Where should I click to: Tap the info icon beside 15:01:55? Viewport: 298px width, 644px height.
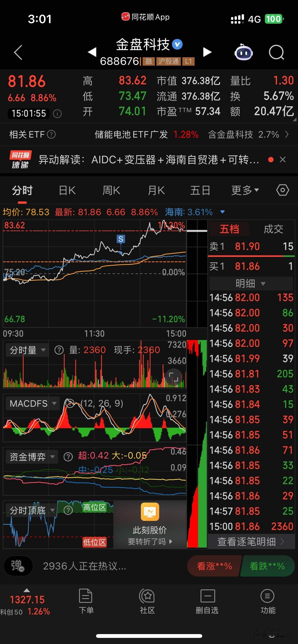click(57, 113)
